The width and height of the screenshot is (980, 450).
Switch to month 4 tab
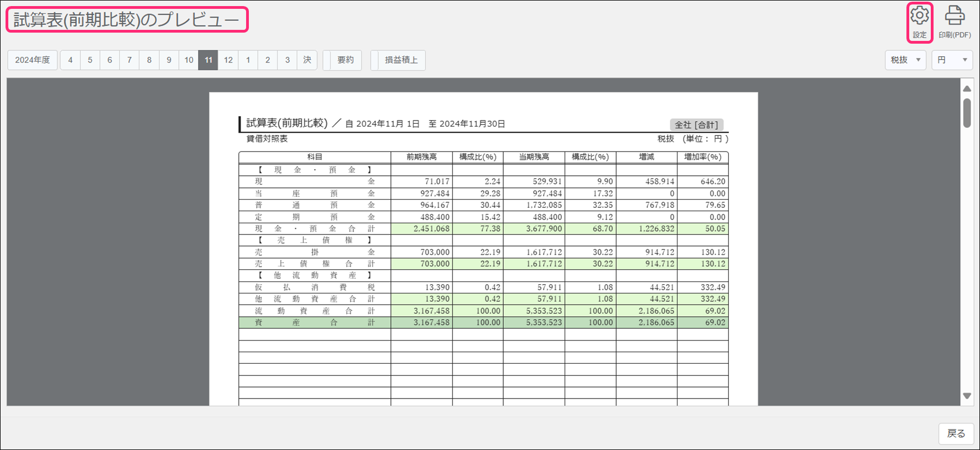click(x=70, y=60)
